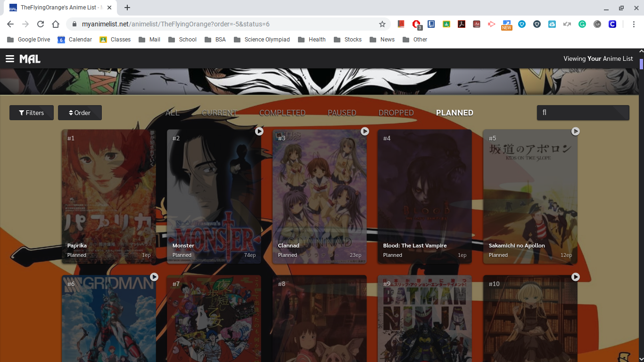The width and height of the screenshot is (644, 362).
Task: Click Viewing Your Anime List text
Action: point(598,58)
